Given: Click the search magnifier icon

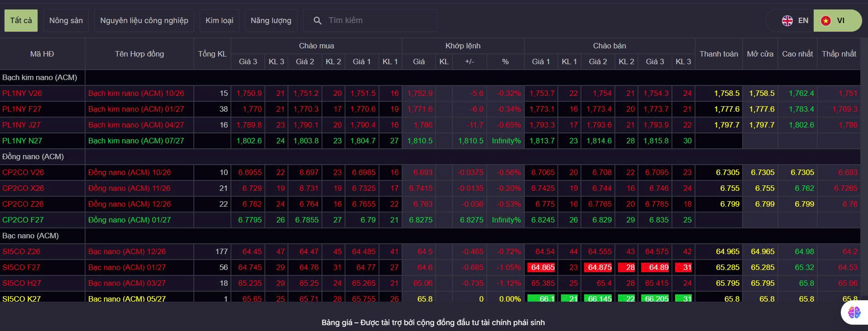Looking at the screenshot, I should pyautogui.click(x=317, y=20).
